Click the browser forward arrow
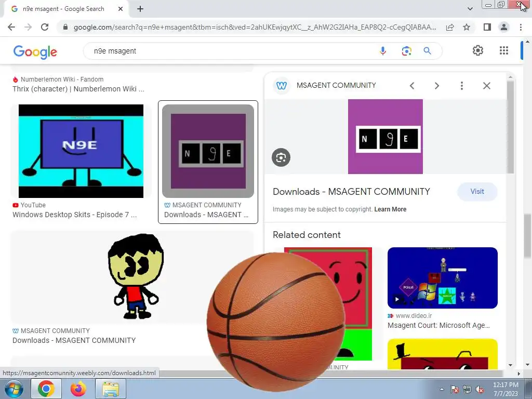 coord(28,27)
